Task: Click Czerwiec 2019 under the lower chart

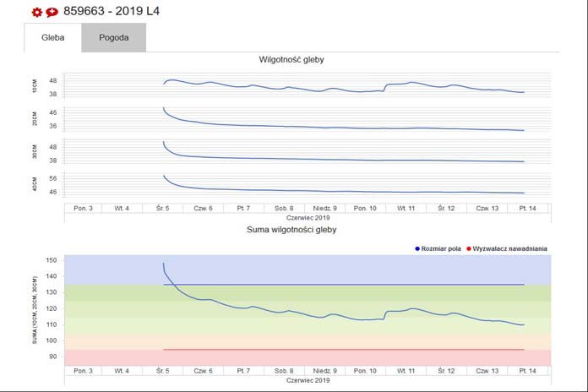Action: click(308, 380)
